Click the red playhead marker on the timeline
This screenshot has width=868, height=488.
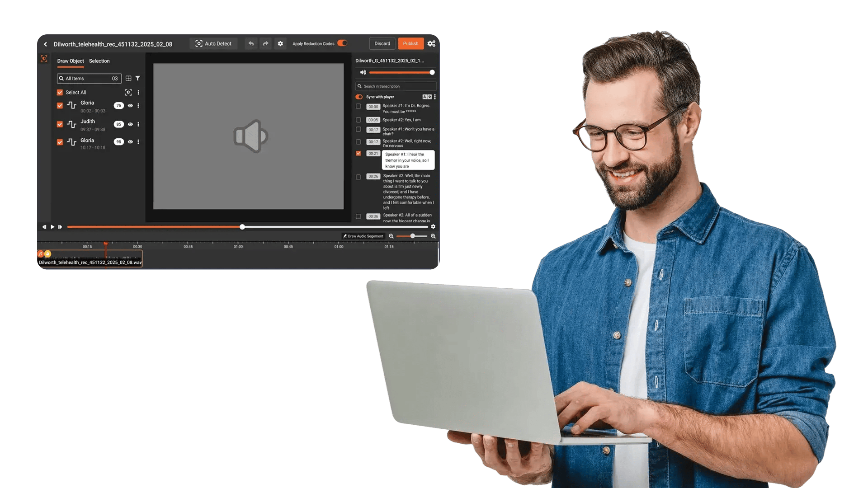pos(106,244)
